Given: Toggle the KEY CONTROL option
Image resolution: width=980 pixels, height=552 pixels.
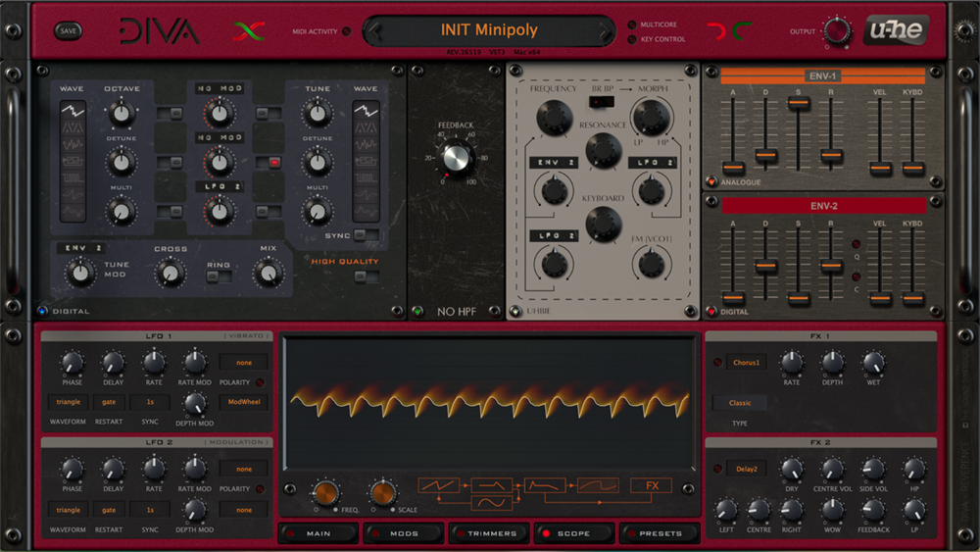Looking at the screenshot, I should tap(632, 39).
